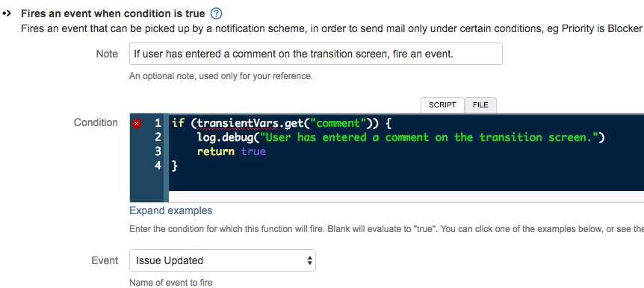Click into the Note input field
The image size is (644, 288).
click(316, 54)
